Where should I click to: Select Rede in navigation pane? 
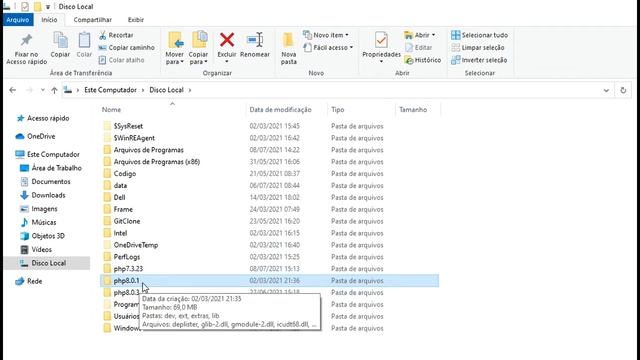click(x=29, y=281)
